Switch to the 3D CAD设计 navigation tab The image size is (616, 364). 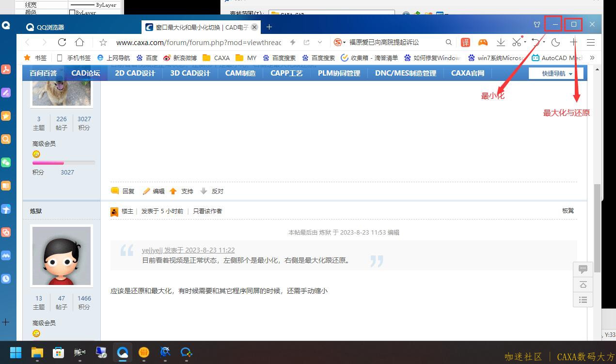pyautogui.click(x=190, y=73)
